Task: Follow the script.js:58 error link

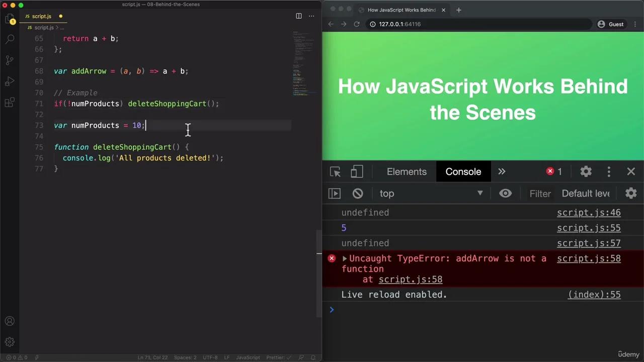Action: 589,258
